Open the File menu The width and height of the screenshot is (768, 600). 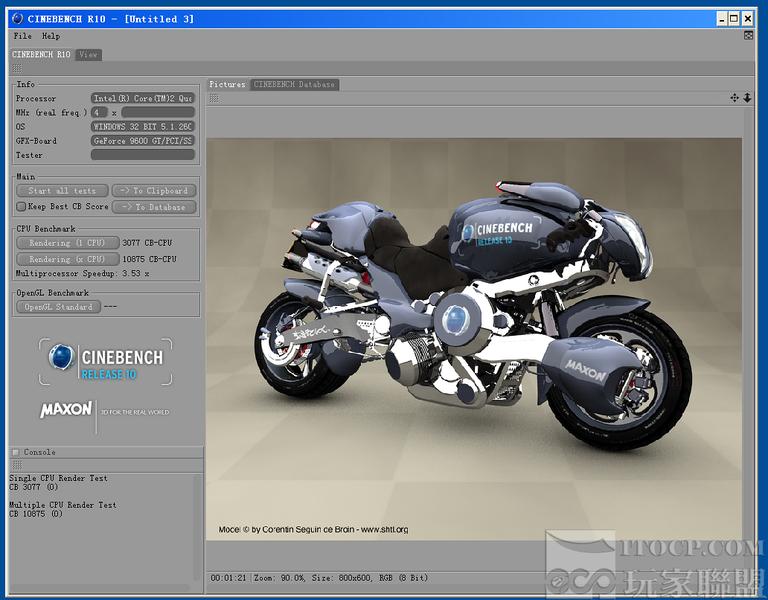coord(23,36)
